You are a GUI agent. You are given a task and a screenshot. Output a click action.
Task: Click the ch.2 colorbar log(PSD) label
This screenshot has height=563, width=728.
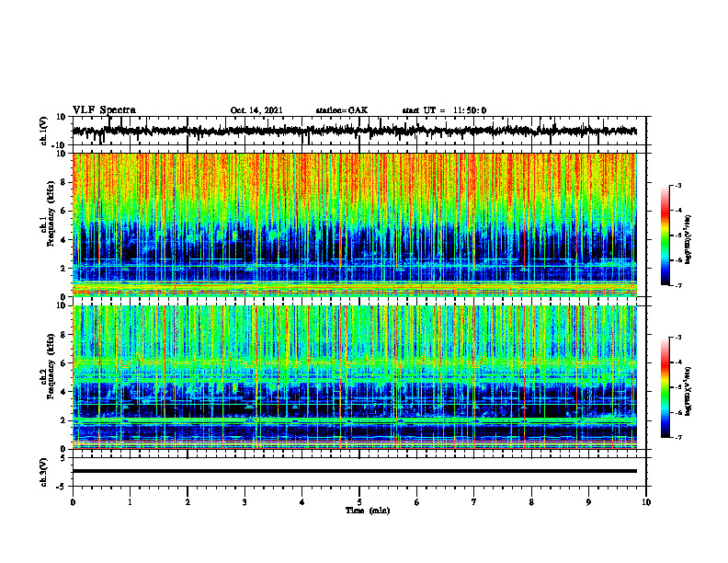click(688, 390)
